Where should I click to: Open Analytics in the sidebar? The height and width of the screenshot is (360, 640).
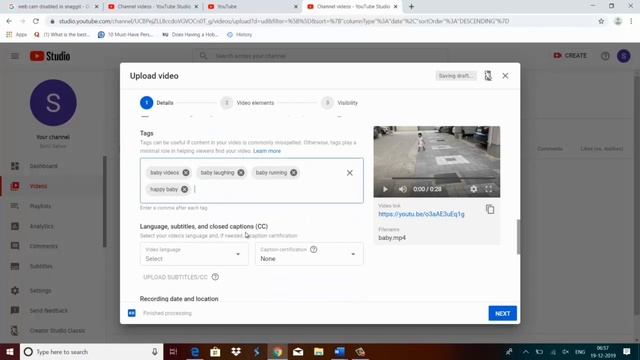click(53, 226)
